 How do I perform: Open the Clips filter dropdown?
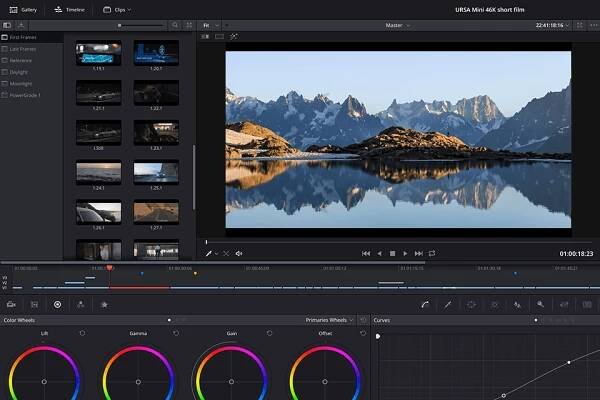[x=117, y=10]
